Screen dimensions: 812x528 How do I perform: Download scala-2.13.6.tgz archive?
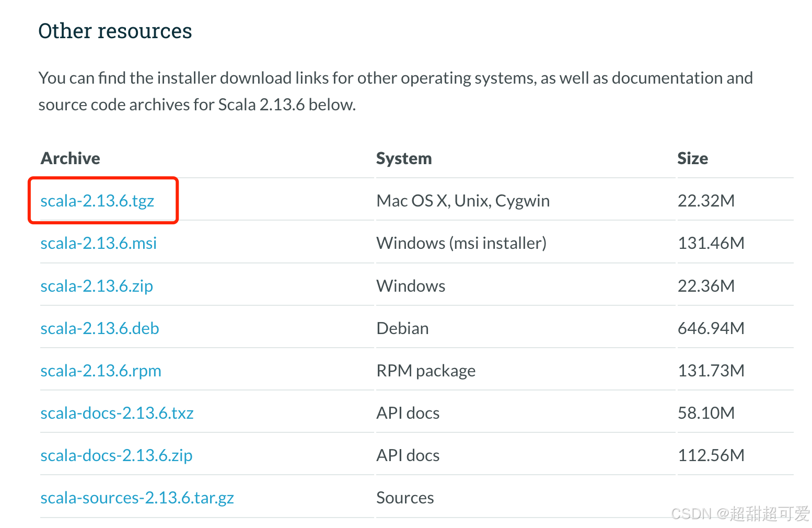tap(97, 201)
